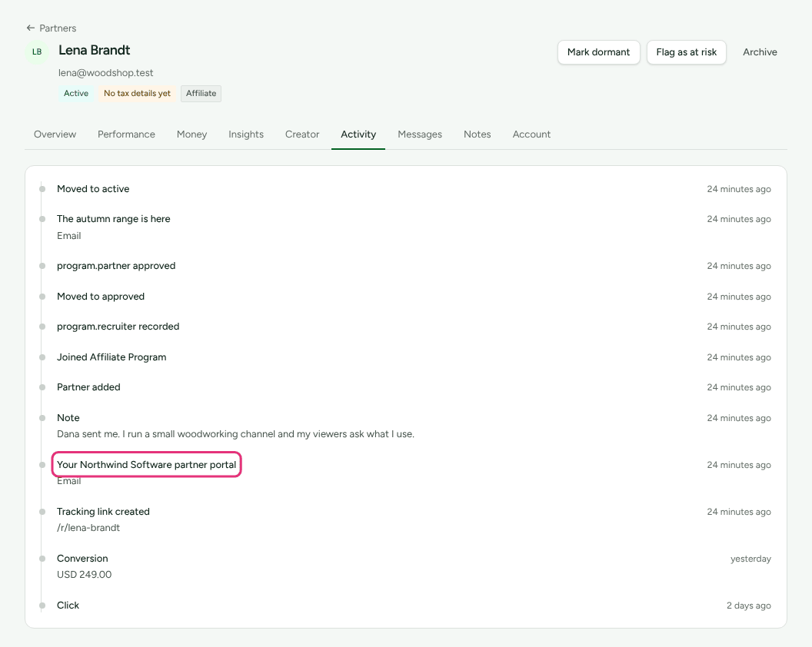Viewport: 812px width, 647px height.
Task: Open Your Northwind Software partner portal email
Action: click(147, 465)
